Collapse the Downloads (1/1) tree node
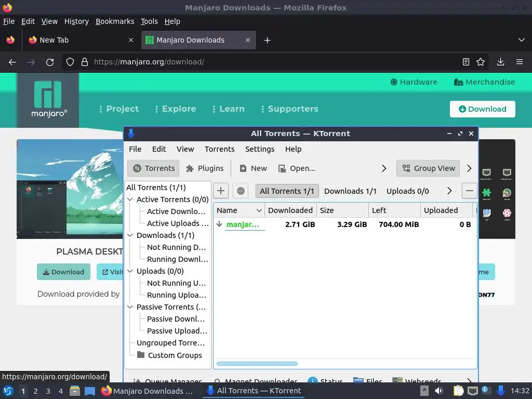The width and height of the screenshot is (532, 399). (x=130, y=235)
